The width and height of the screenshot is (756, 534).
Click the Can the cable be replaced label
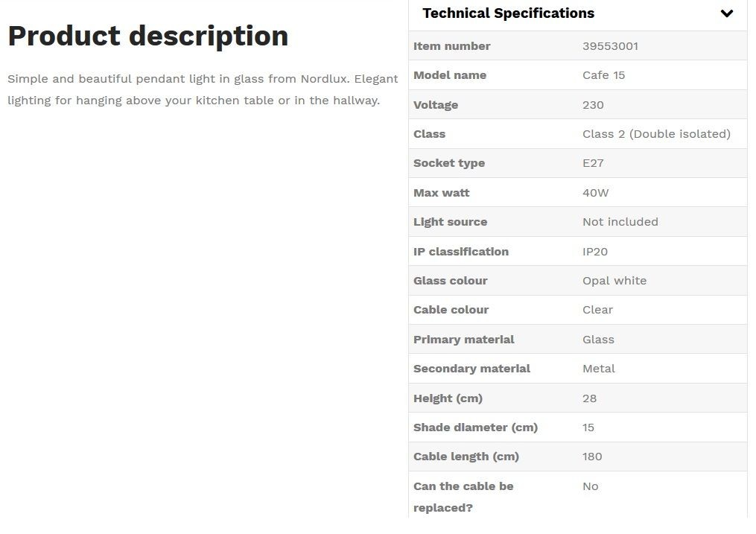point(463,497)
